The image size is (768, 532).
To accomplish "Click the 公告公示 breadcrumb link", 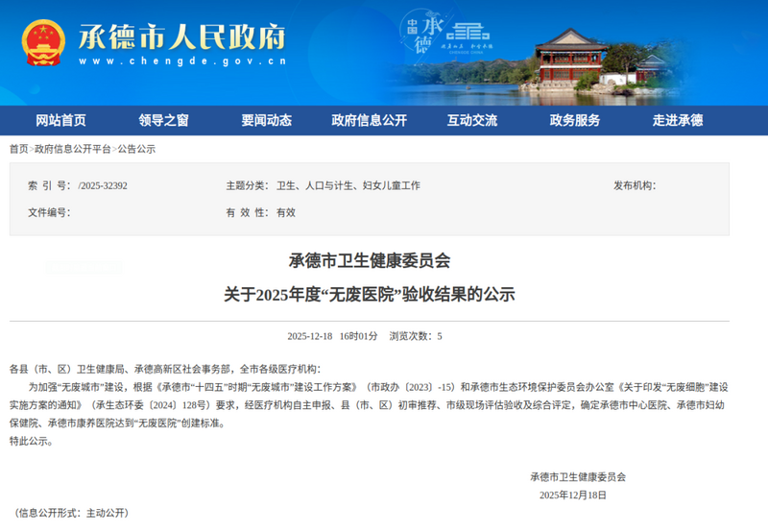I will [136, 149].
